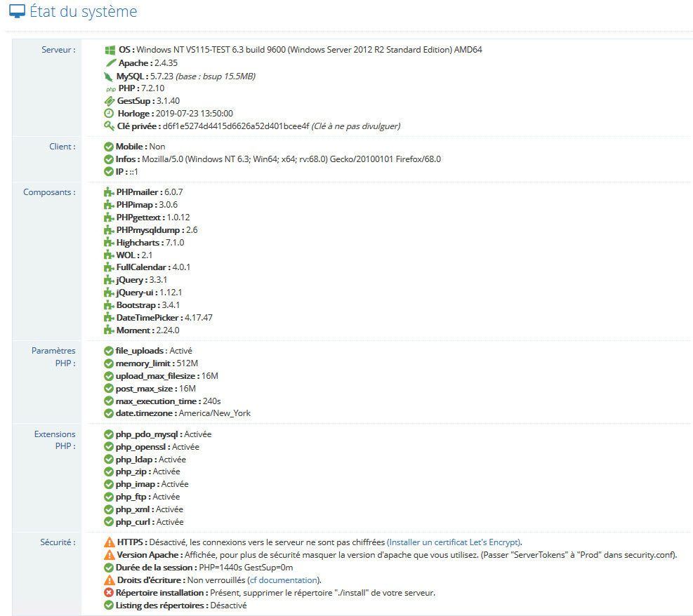Click the Horloge clock icon
Image resolution: width=693 pixels, height=616 pixels.
tap(109, 114)
